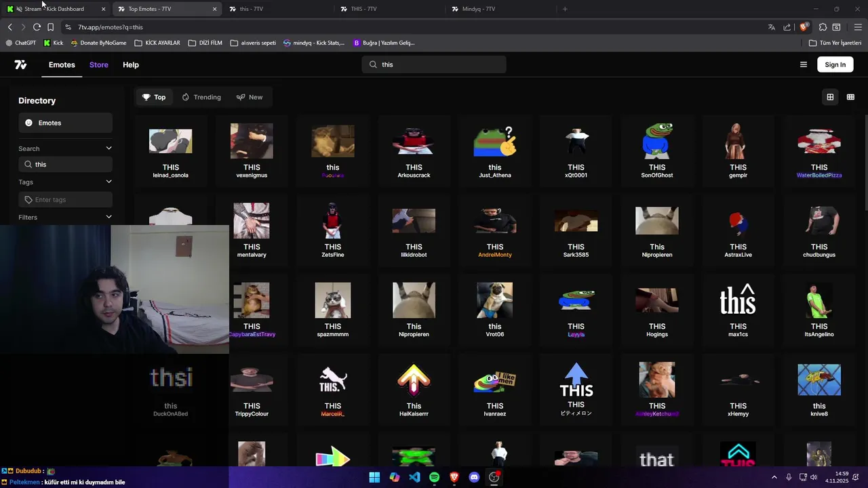Image resolution: width=868 pixels, height=488 pixels.
Task: Expand the Filters section chevron
Action: click(108, 216)
